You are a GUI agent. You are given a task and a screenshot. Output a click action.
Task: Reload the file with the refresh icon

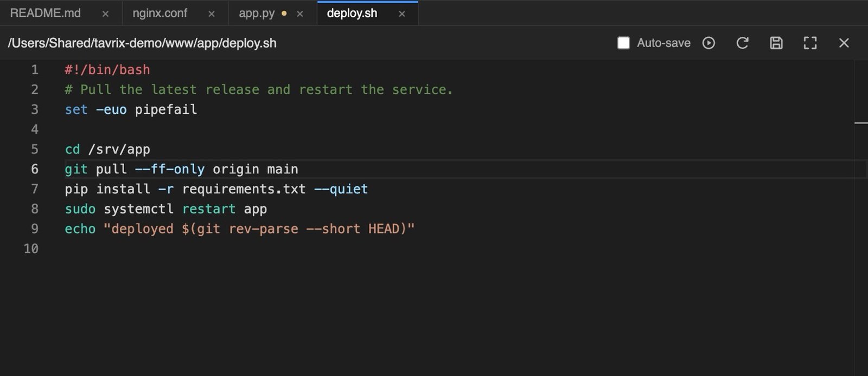(x=742, y=43)
